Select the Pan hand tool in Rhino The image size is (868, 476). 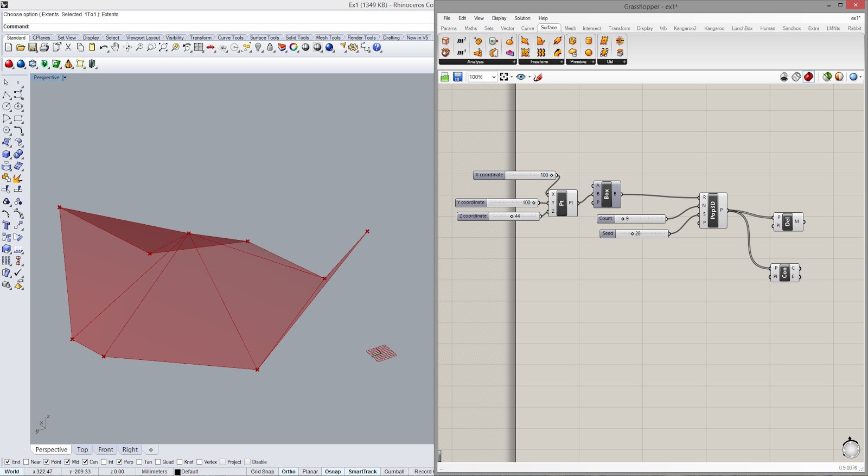[115, 48]
